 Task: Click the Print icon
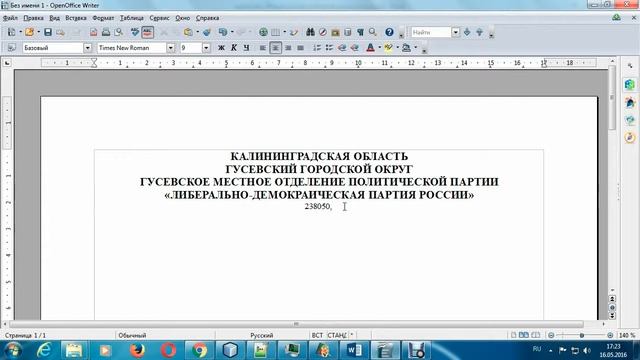tap(106, 32)
